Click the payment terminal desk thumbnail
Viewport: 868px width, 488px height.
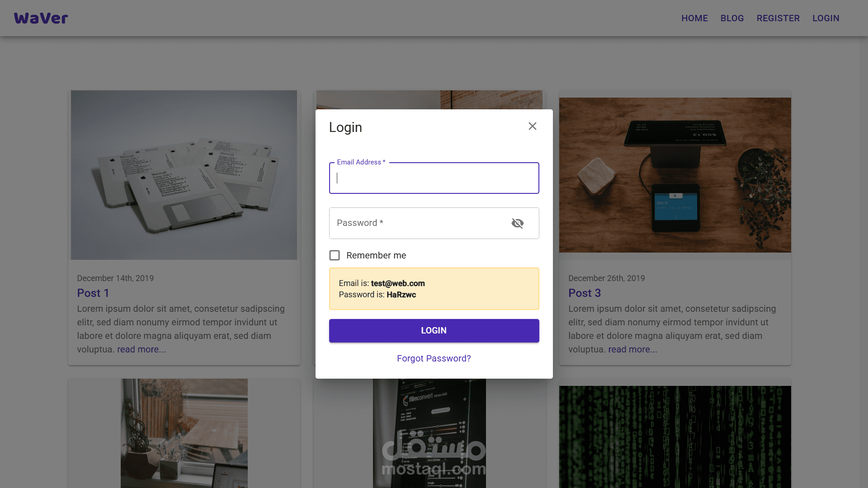click(x=675, y=175)
